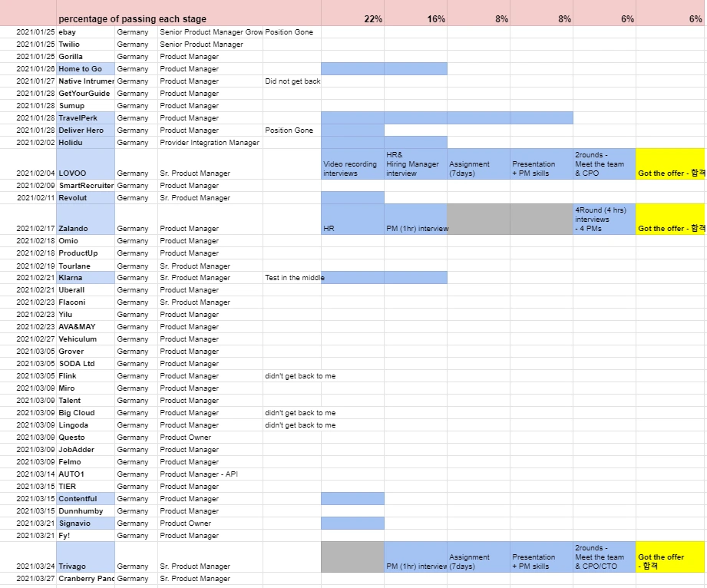Viewport: 707px width, 588px height.
Task: Click 'Product Manager - API' job title cell
Action: pos(210,474)
